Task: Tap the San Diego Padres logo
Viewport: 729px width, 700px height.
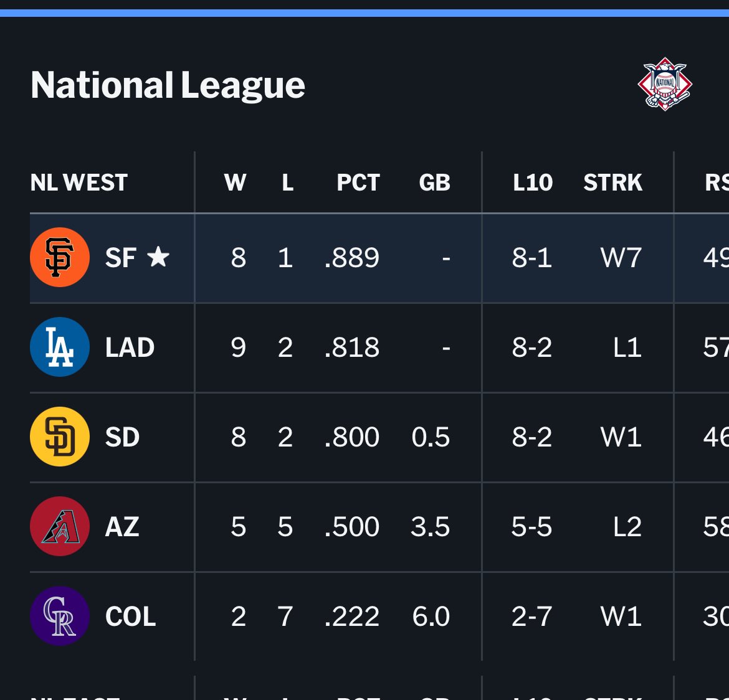Action: 60,437
